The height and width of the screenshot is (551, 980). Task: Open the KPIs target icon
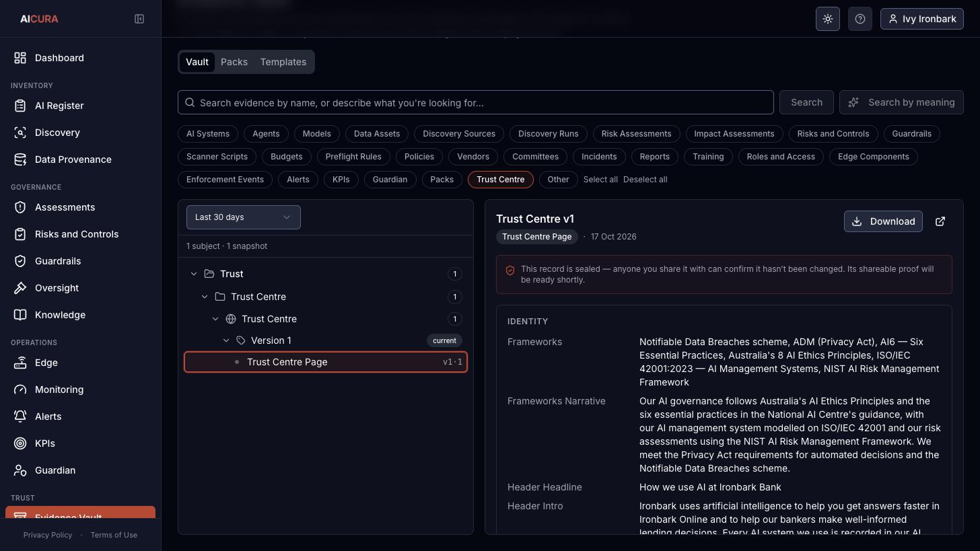[20, 443]
